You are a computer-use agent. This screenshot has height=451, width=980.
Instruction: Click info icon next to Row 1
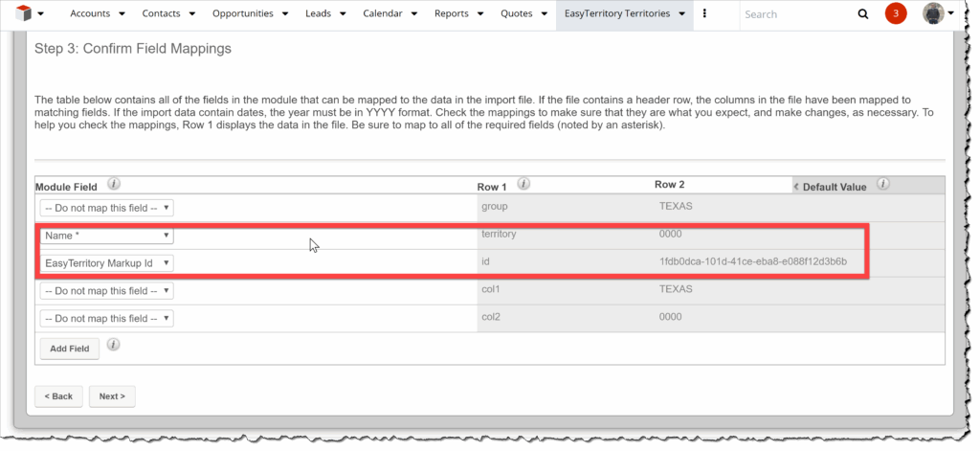(523, 184)
